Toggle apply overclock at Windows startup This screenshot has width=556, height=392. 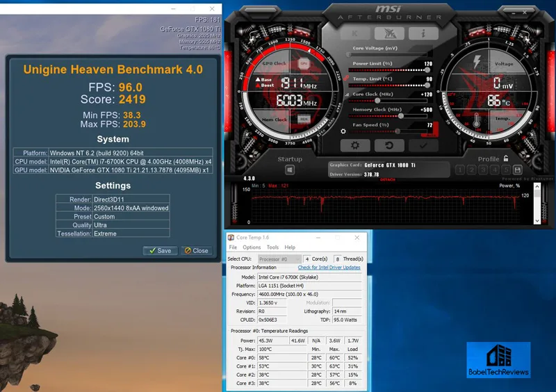pos(290,170)
